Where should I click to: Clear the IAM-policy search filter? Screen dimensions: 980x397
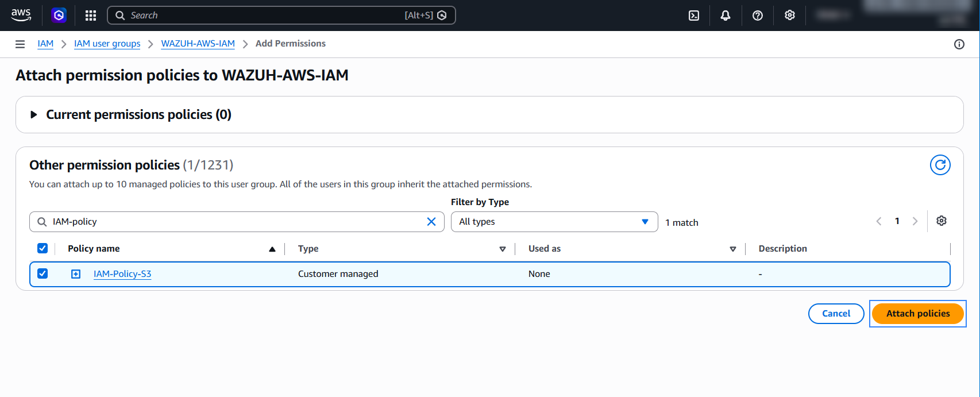(431, 222)
